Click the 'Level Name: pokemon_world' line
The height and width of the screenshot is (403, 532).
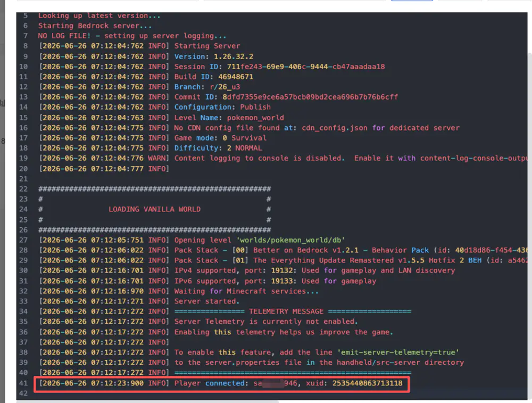click(x=162, y=118)
